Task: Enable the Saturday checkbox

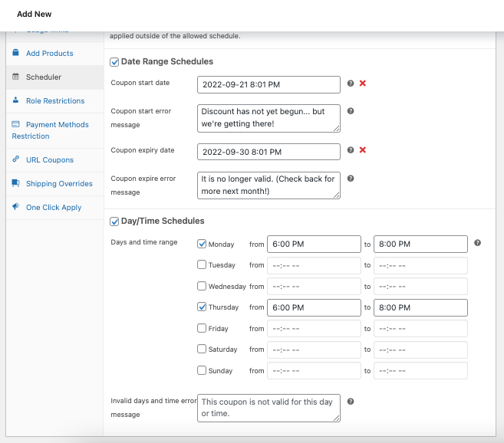Action: 202,349
